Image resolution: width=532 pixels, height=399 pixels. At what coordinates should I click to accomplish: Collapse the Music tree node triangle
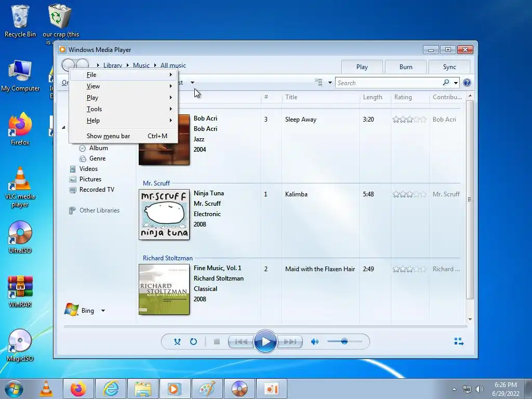[63, 128]
